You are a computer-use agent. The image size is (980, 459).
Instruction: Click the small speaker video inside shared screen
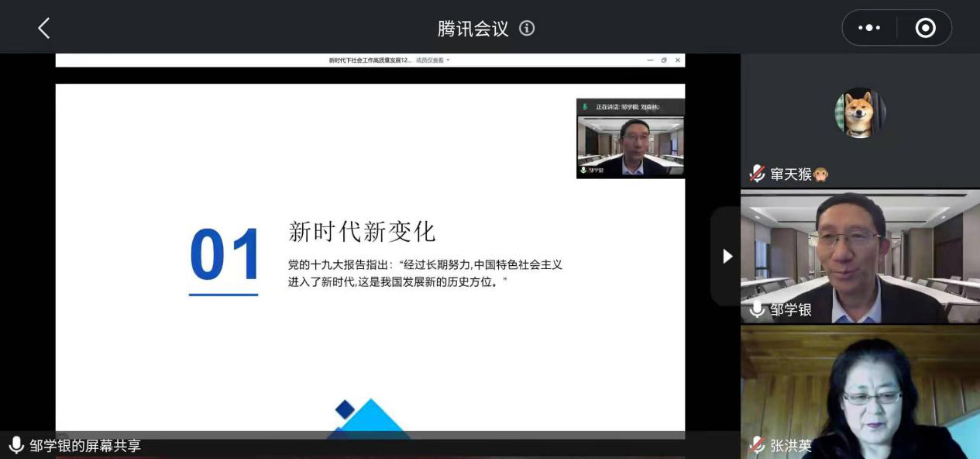pos(630,147)
